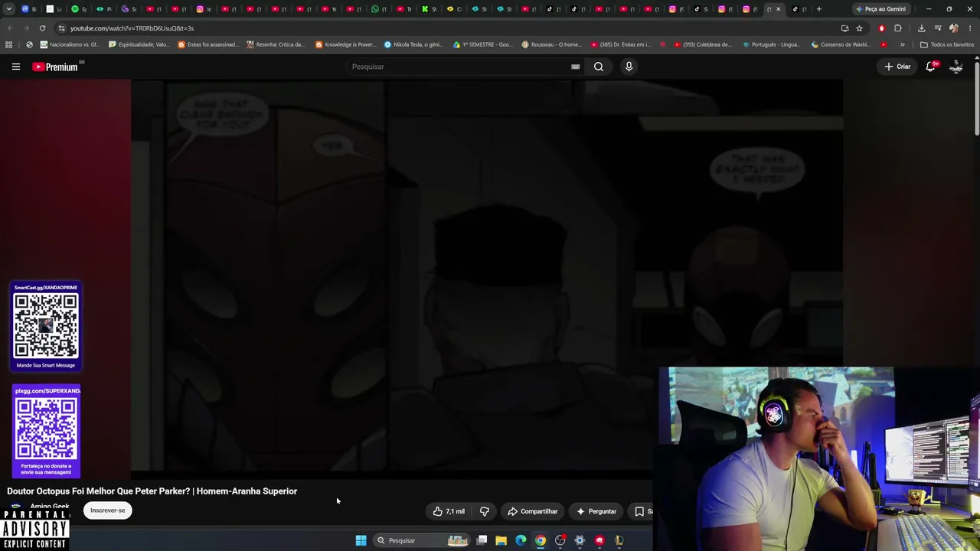Switch to Chrome in the taskbar

pyautogui.click(x=541, y=540)
